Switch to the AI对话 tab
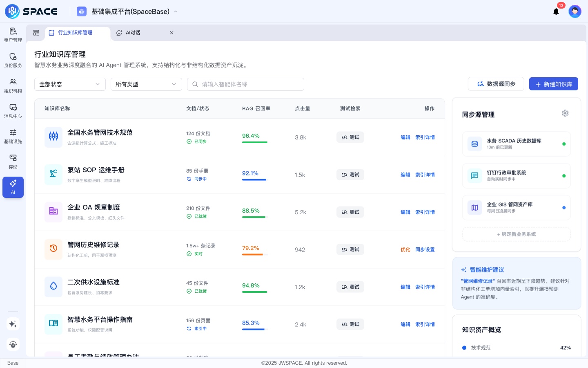Viewport: 588px width, 368px height. pos(133,33)
